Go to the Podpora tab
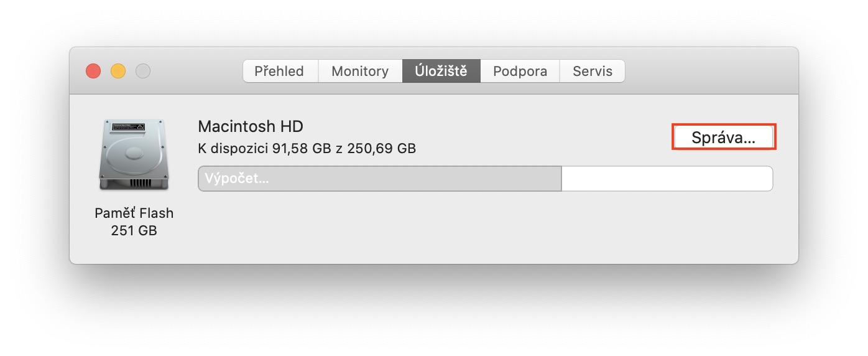 coord(520,71)
